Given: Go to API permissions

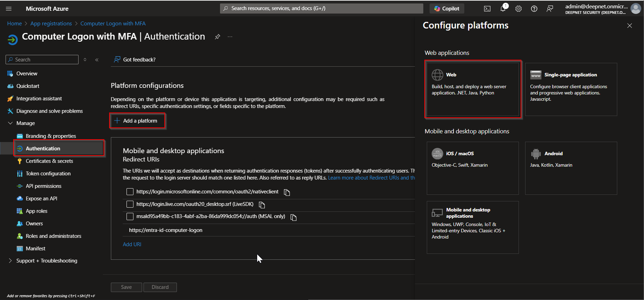Looking at the screenshot, I should [43, 186].
